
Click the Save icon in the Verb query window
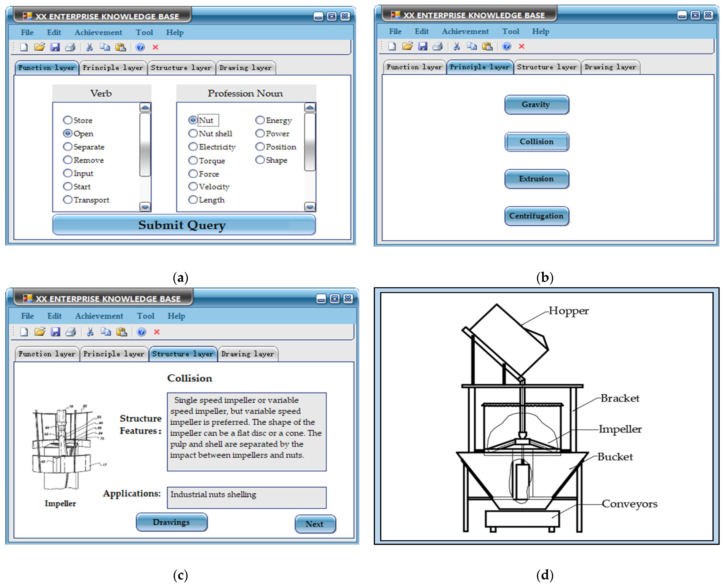coord(55,47)
